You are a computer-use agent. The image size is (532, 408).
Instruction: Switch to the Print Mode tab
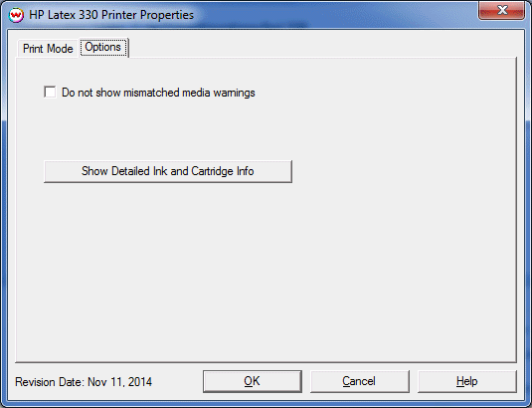pos(48,49)
